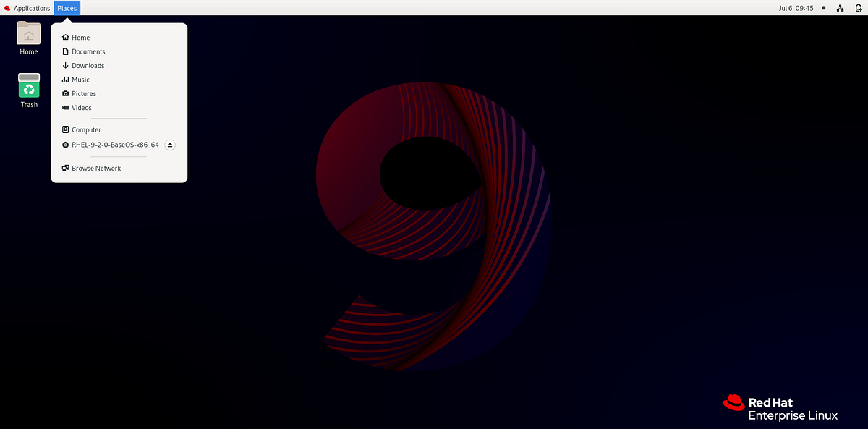Open the Videos folder
This screenshot has width=868, height=429.
[81, 107]
